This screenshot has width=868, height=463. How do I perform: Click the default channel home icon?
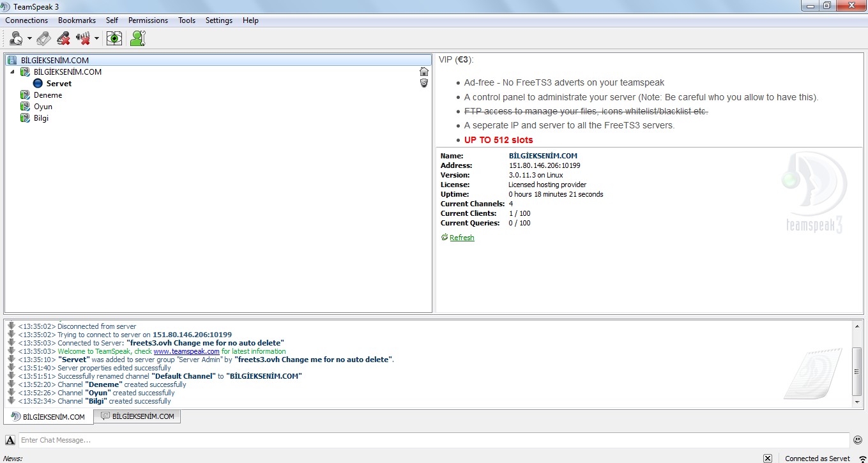click(x=423, y=72)
